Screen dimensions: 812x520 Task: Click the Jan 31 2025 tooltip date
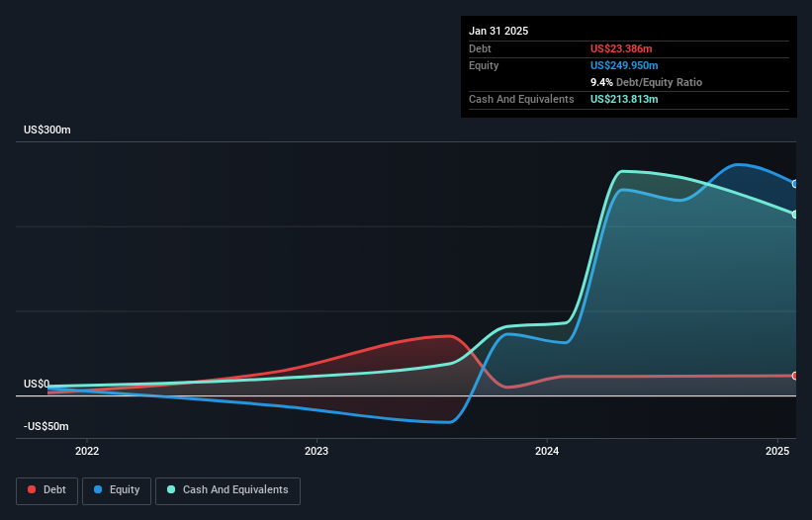[498, 31]
